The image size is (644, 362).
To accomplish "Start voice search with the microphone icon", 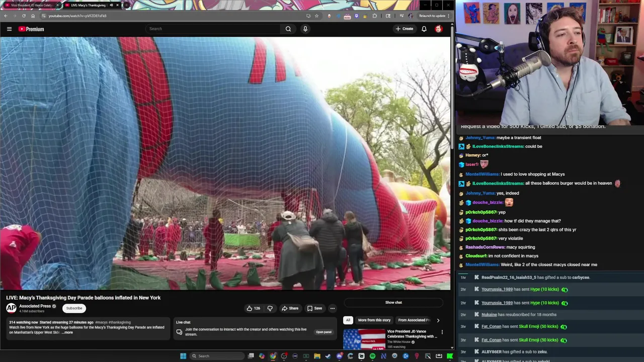I will (305, 29).
